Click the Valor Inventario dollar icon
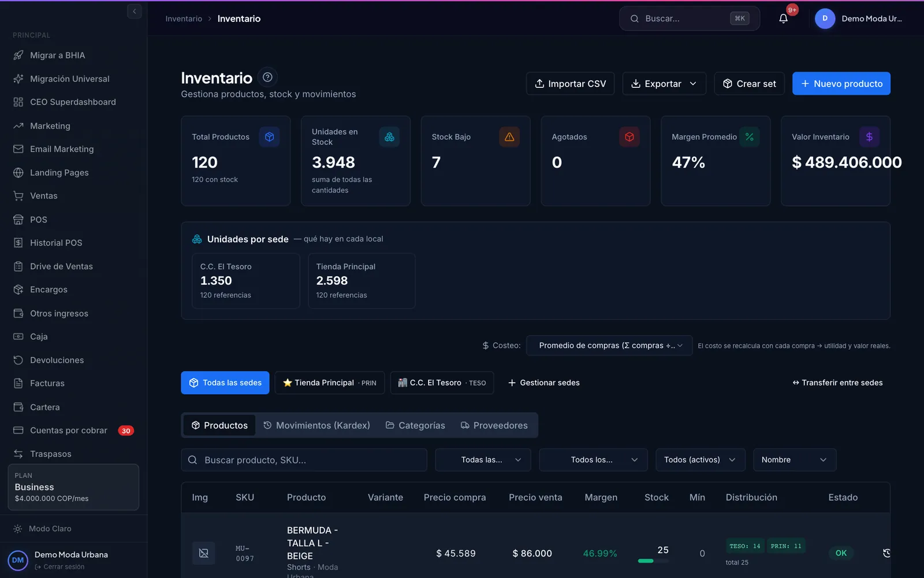 (x=869, y=137)
